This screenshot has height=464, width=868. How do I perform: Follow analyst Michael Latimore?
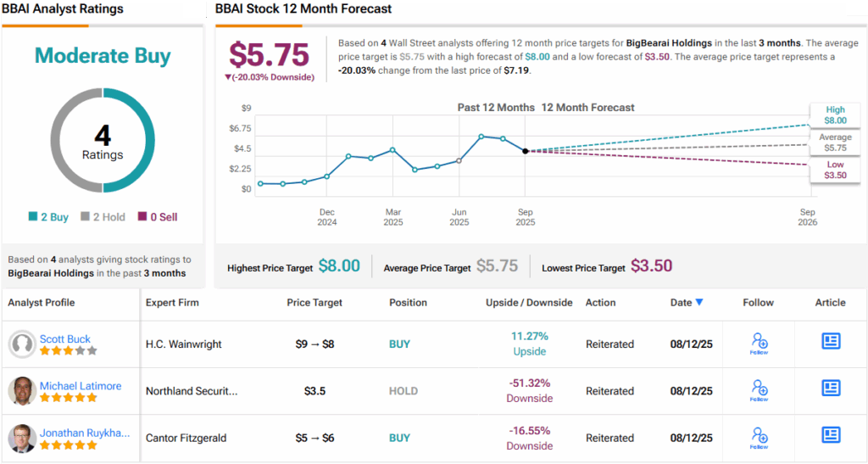point(759,390)
